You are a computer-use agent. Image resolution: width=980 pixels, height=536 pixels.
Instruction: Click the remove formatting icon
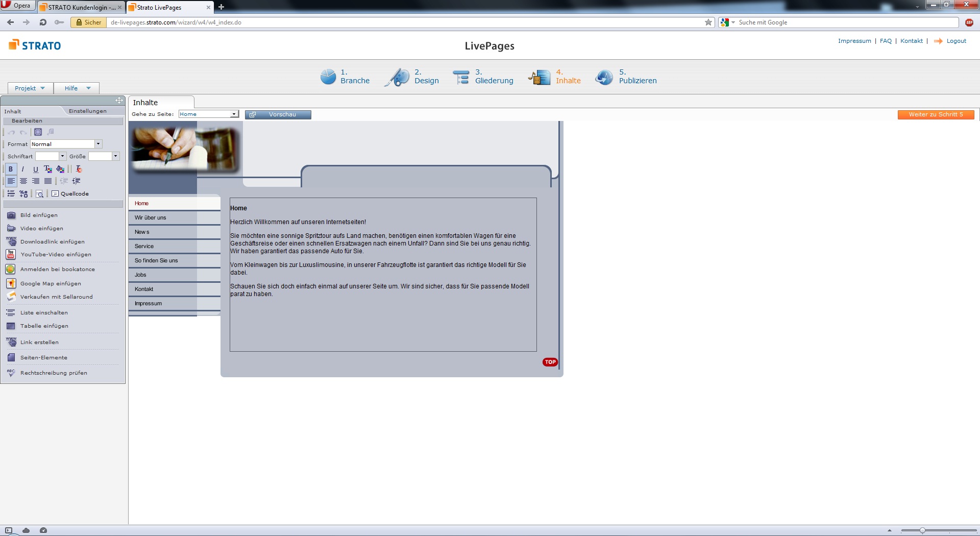point(79,169)
